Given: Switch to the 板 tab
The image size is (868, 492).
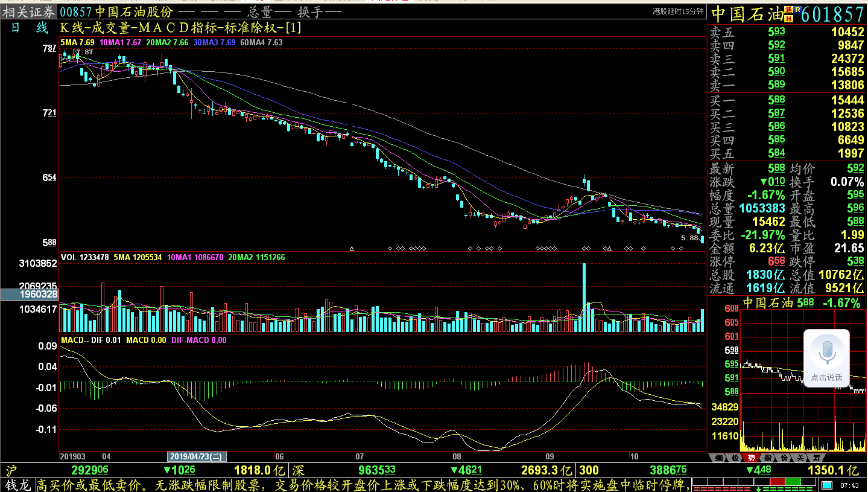Looking at the screenshot, I should (735, 458).
